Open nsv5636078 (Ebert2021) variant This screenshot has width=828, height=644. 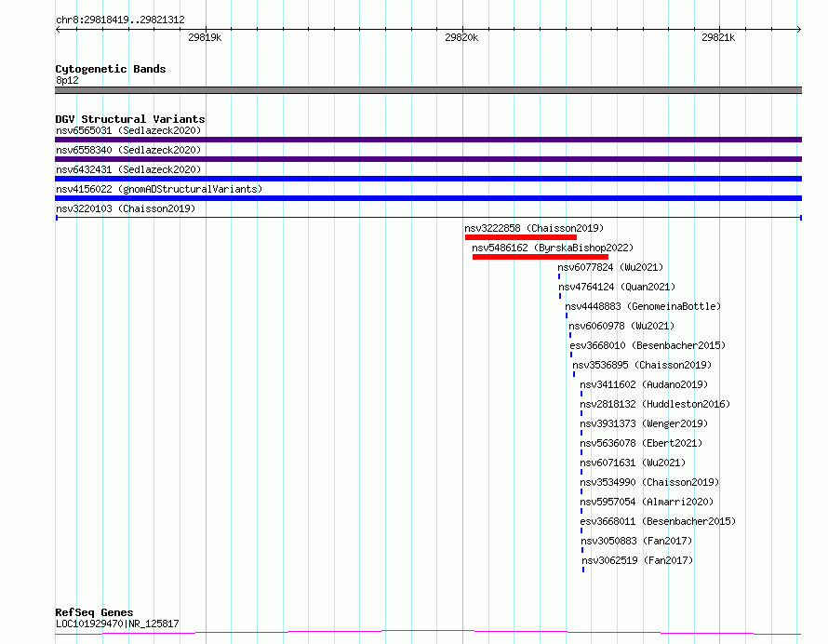point(641,443)
